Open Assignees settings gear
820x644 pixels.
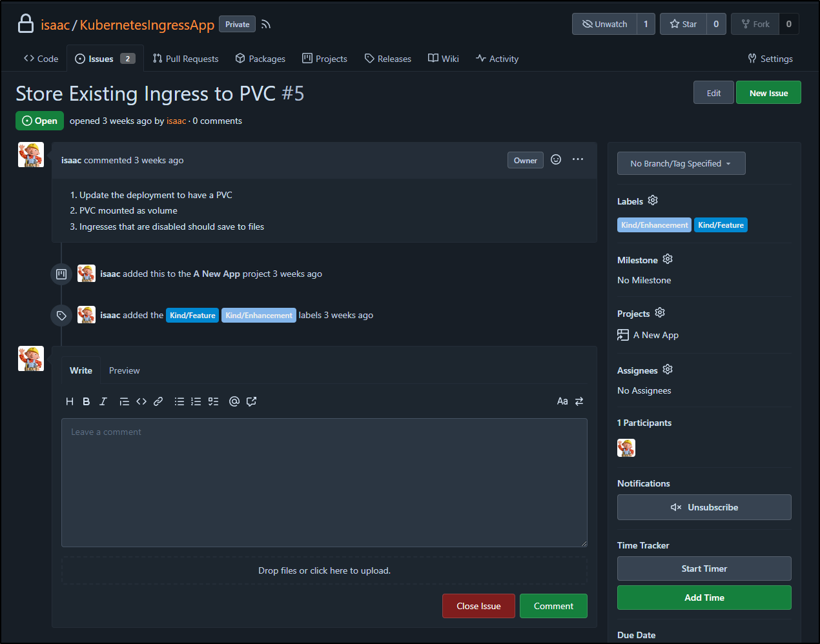[668, 369]
